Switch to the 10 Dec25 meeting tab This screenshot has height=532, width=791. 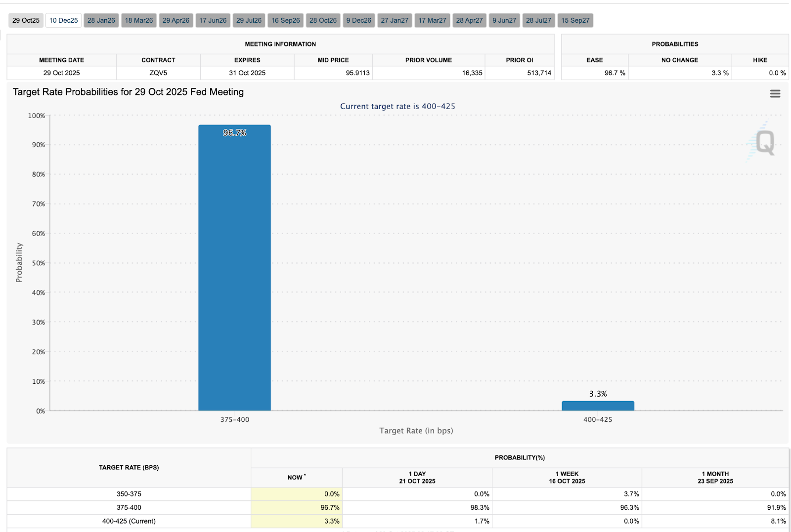pyautogui.click(x=63, y=20)
